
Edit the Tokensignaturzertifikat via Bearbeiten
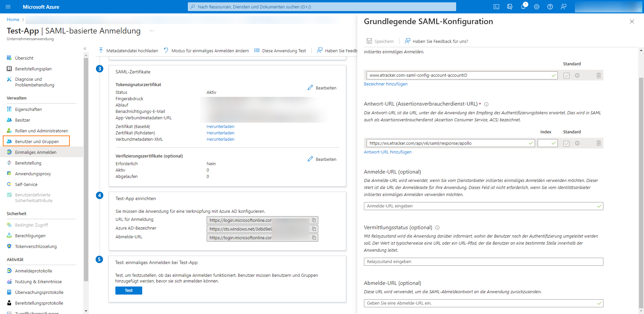[322, 88]
